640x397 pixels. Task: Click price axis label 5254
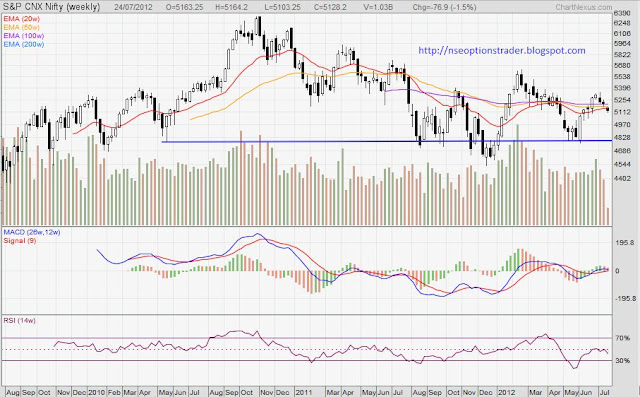622,100
